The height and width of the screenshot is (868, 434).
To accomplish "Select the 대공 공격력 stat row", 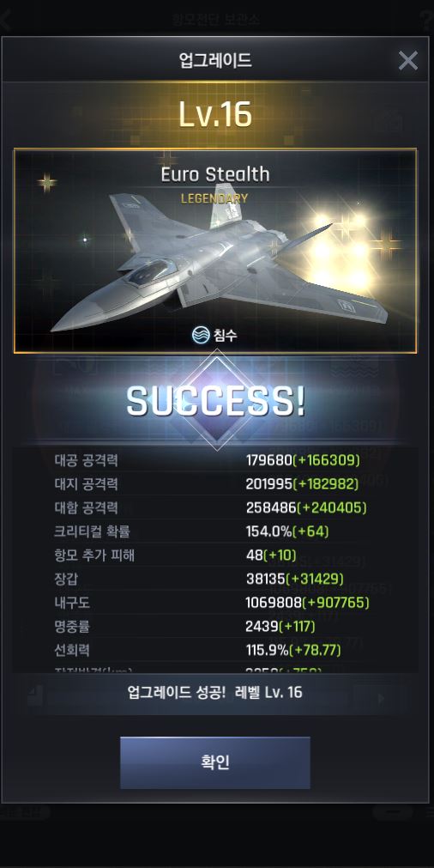I will (215, 460).
